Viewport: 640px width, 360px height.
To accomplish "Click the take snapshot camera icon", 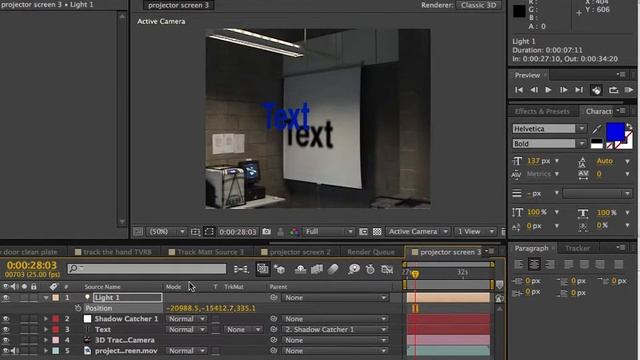I will click(x=267, y=231).
